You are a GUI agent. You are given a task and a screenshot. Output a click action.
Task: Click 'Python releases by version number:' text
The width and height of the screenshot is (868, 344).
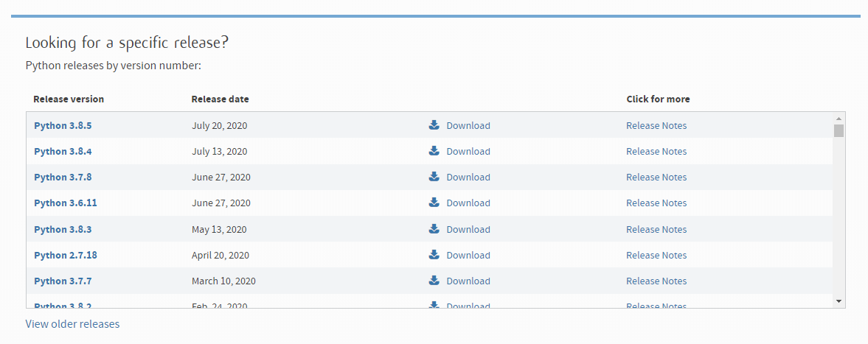113,66
